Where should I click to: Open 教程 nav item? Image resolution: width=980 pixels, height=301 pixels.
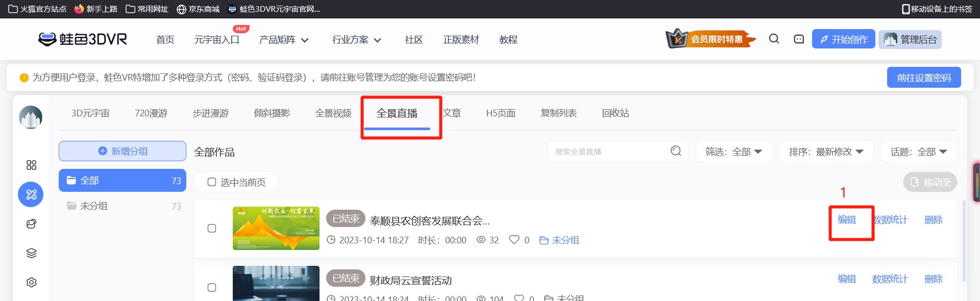[508, 40]
